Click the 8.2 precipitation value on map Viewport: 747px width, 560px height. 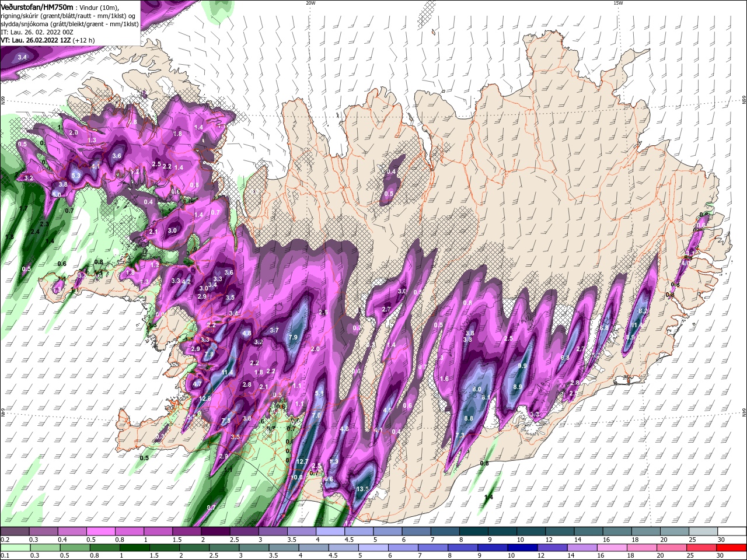coord(644,311)
